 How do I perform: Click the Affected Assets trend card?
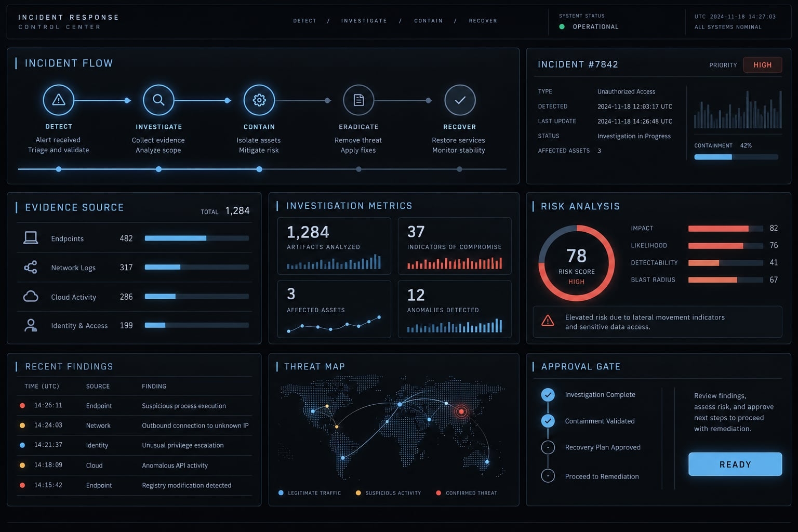pos(334,309)
